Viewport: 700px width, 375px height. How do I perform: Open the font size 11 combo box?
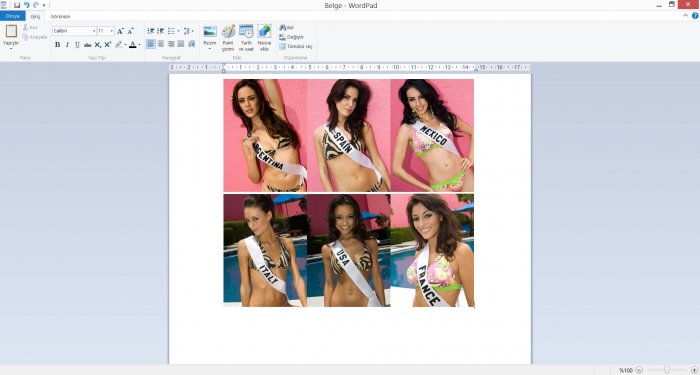click(106, 31)
